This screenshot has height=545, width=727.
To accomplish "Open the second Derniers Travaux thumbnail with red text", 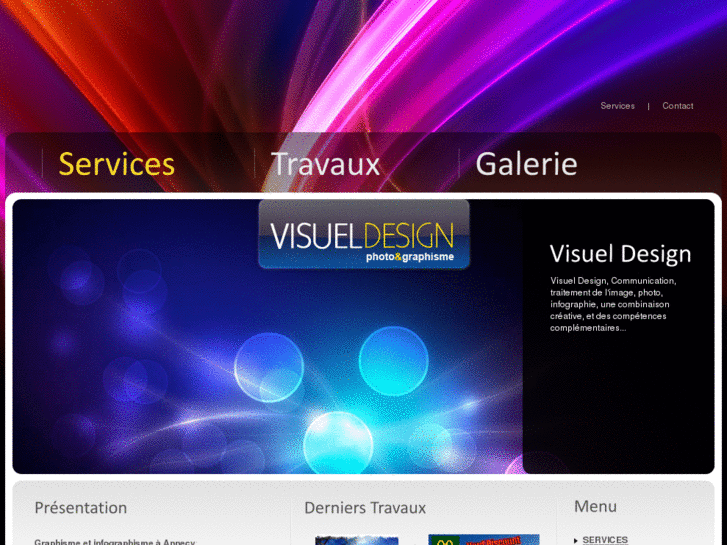I will click(x=484, y=539).
